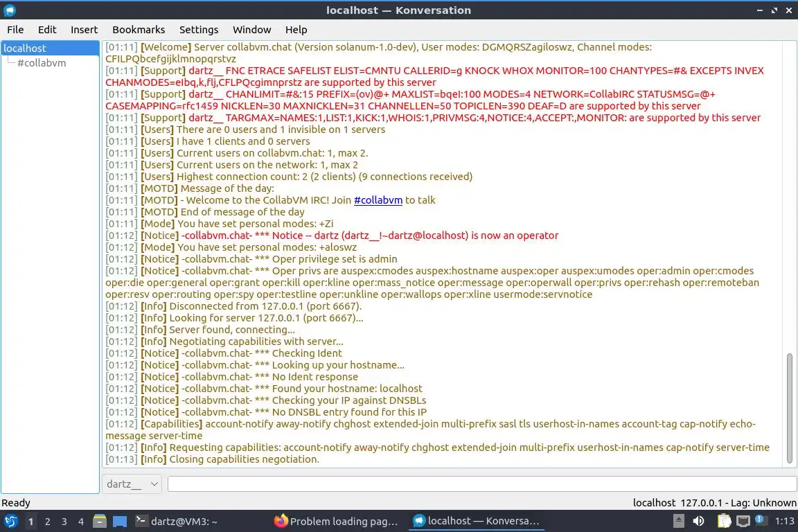This screenshot has height=532, width=798.
Task: Click the 'There are 0 users and 1 invisible' line
Action: (245, 130)
